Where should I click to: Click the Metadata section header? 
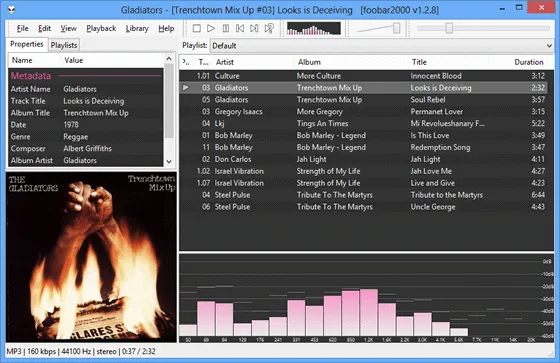coord(86,76)
